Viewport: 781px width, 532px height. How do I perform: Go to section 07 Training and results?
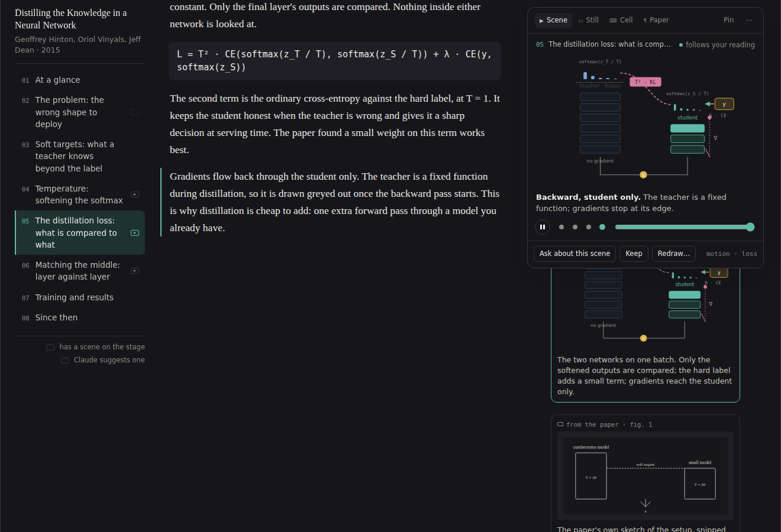point(80,297)
